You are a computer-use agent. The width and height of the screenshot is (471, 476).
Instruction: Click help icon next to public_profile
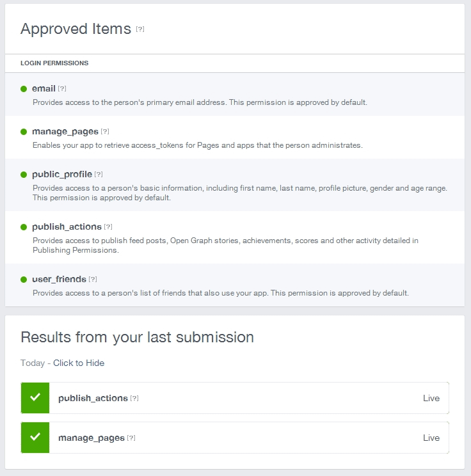[x=99, y=174]
